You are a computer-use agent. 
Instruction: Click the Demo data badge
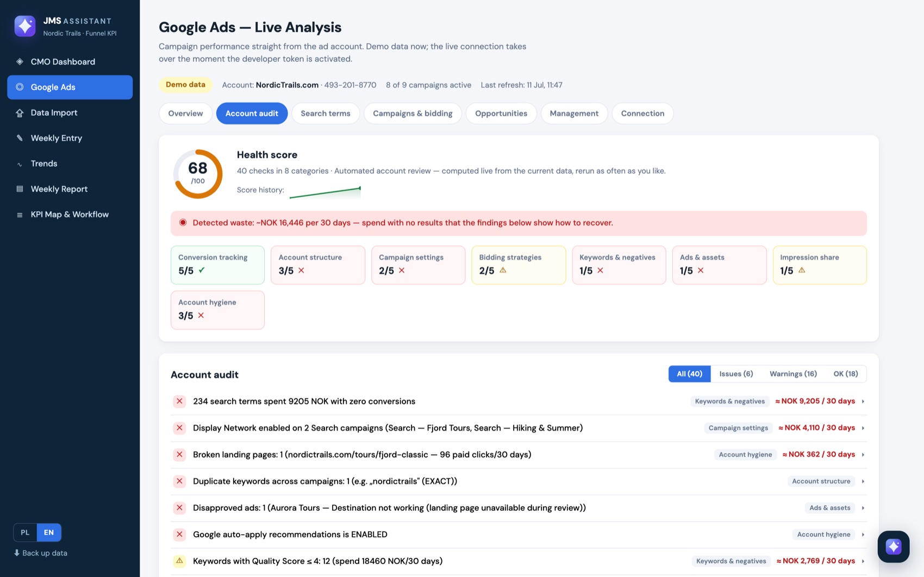185,85
